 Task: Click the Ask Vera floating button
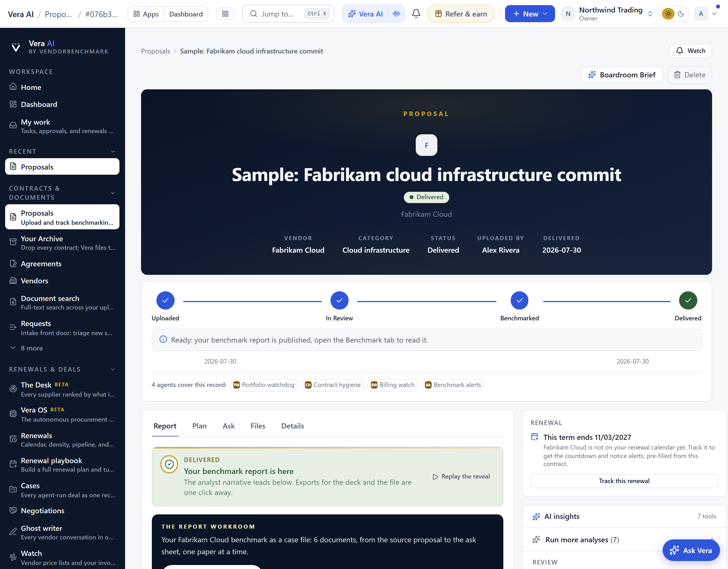(x=691, y=550)
